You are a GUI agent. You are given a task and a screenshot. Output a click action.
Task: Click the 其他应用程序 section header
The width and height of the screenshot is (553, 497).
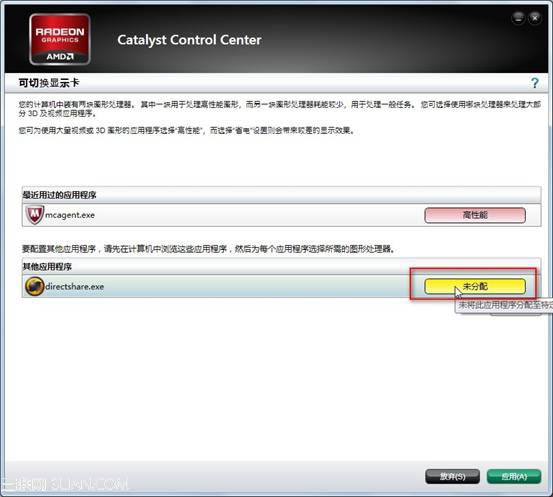[x=47, y=267]
